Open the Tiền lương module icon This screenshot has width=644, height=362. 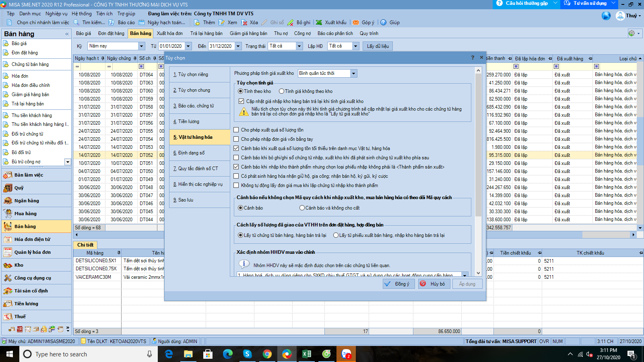[x=8, y=304]
